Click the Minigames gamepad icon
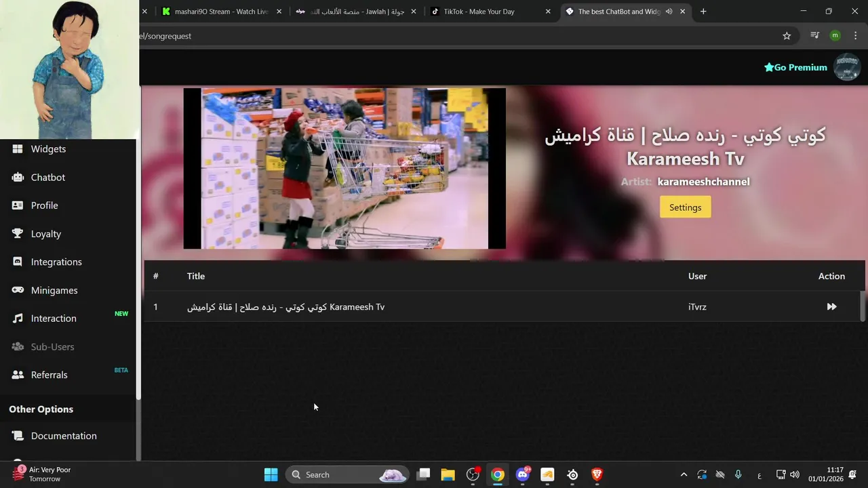 18,290
